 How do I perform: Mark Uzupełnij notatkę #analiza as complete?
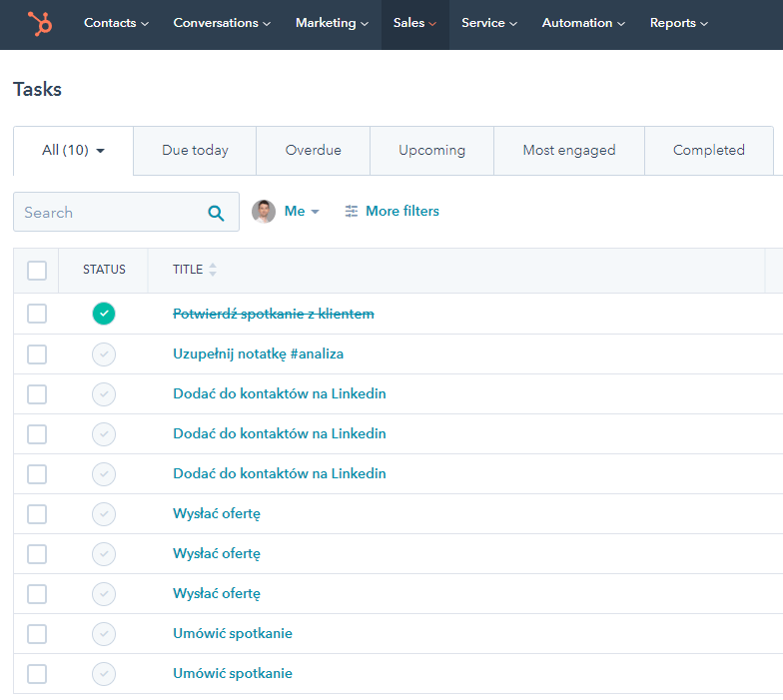[104, 354]
